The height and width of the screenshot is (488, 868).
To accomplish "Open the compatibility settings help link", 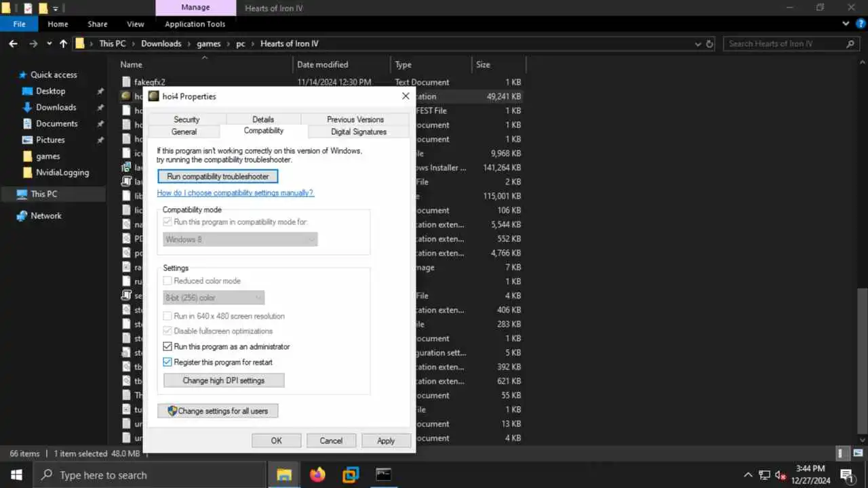I will pyautogui.click(x=235, y=192).
